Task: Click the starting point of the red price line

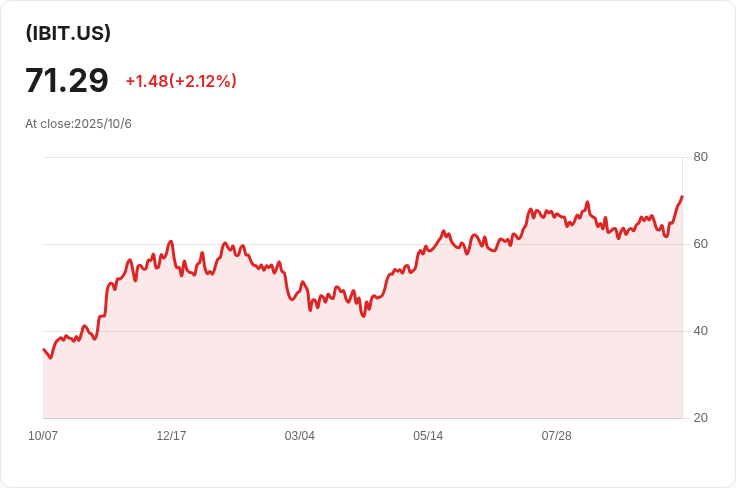Action: 44,349
